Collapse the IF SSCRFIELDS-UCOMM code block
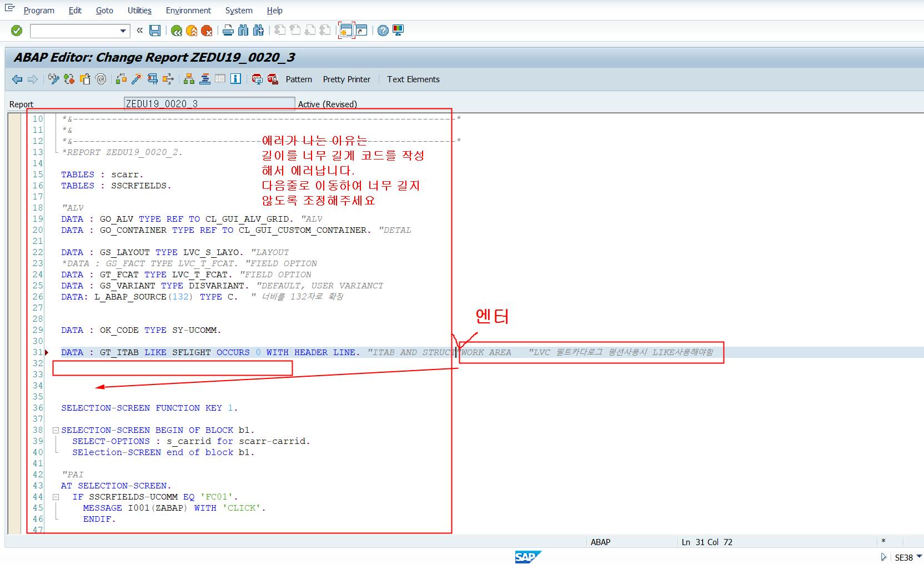Screen dimensions: 924x564 [x=56, y=497]
